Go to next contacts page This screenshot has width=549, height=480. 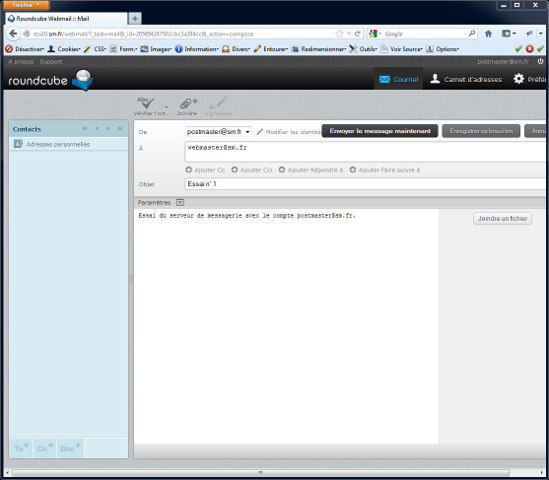(108, 129)
